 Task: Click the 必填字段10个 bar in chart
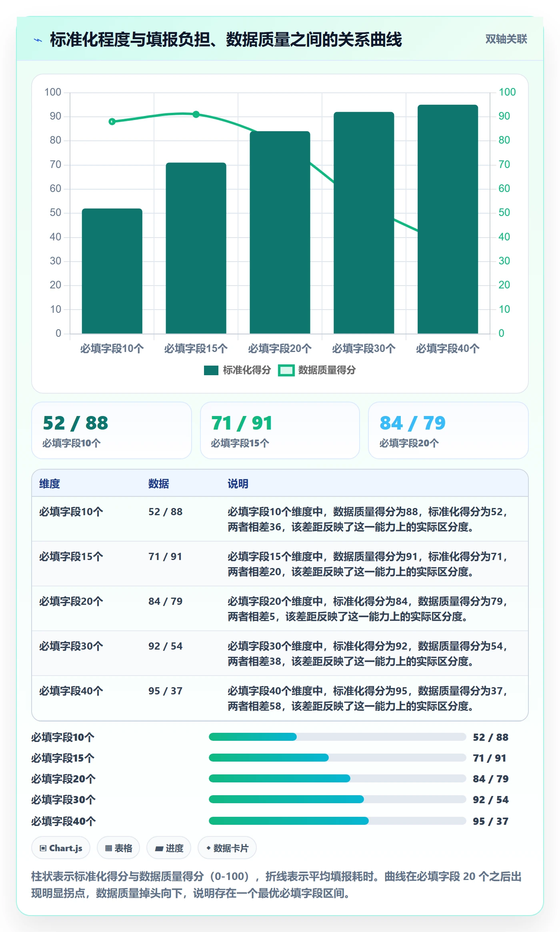click(x=112, y=271)
